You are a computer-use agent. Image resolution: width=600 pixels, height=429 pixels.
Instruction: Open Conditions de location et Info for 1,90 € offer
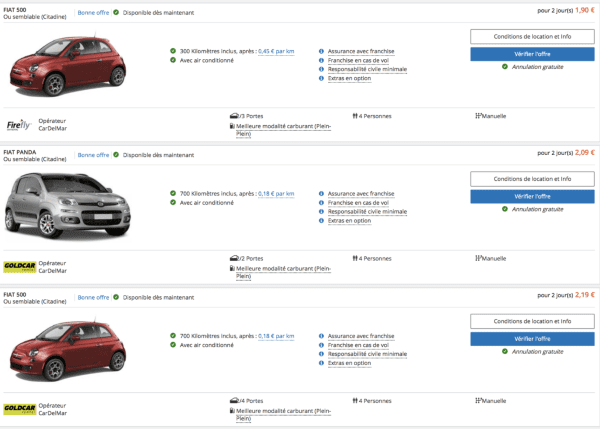(532, 37)
